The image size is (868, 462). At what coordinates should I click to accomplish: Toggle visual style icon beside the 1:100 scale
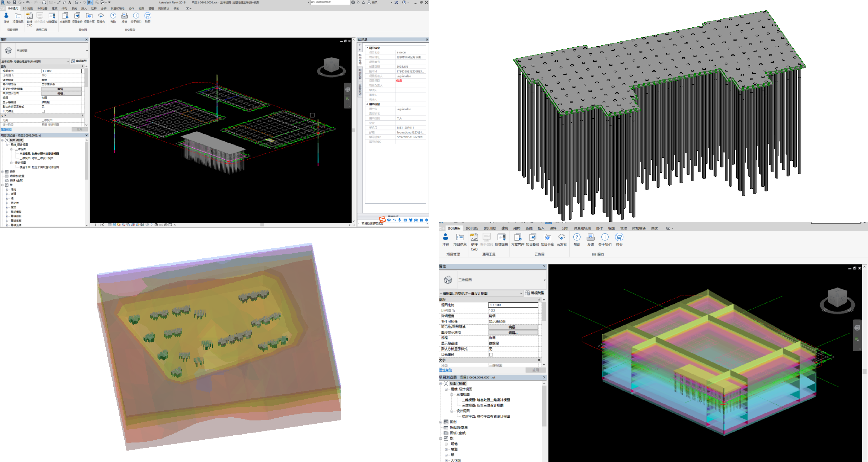pos(114,224)
